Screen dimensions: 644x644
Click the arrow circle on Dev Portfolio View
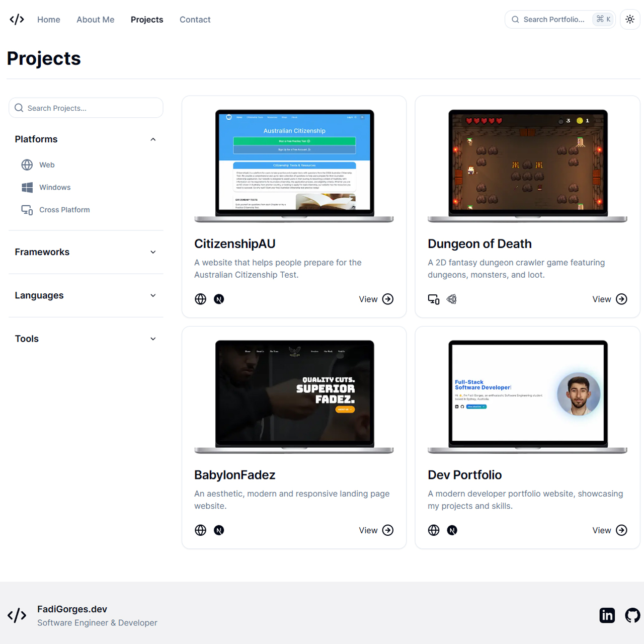tap(621, 530)
